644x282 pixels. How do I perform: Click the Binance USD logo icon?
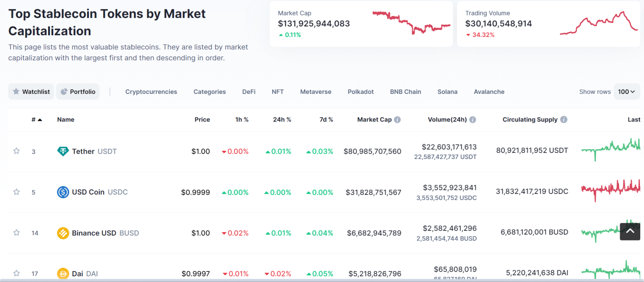coord(62,233)
